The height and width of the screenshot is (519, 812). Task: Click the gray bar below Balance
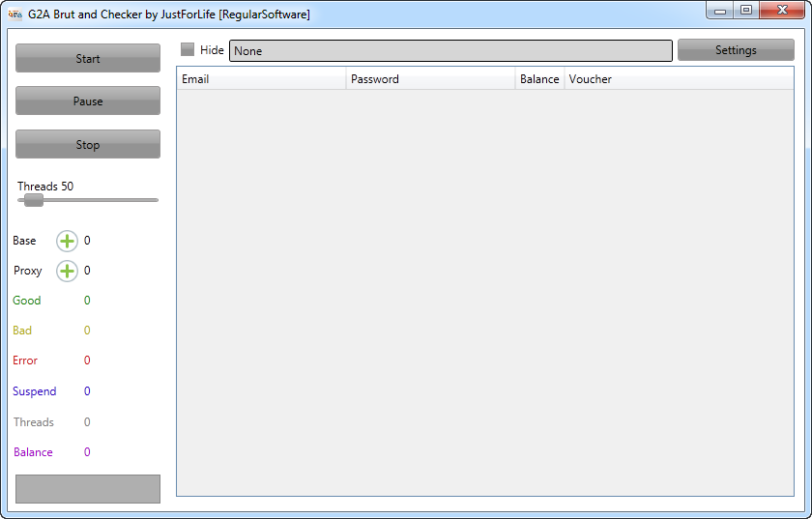tap(88, 488)
